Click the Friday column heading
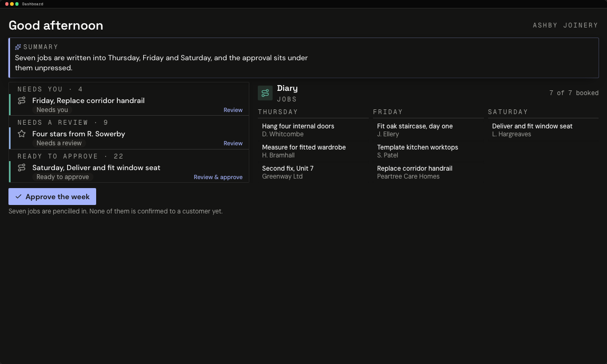The width and height of the screenshot is (607, 364). [388, 112]
